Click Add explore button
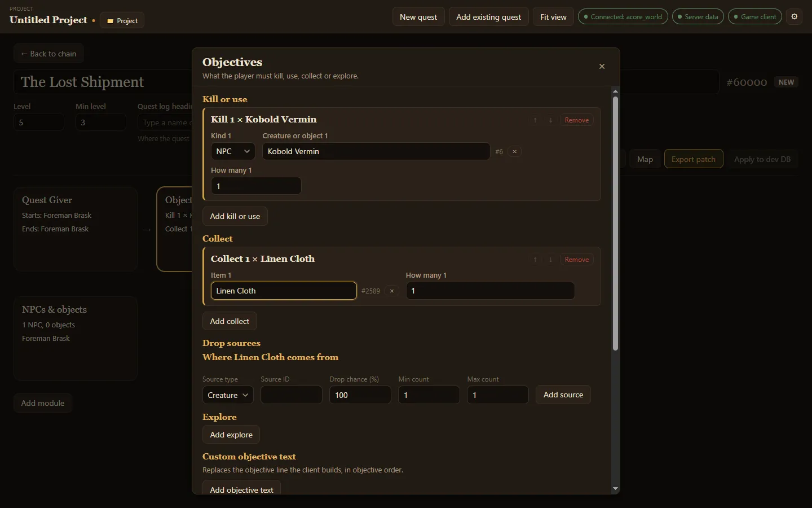Screen dimensions: 812x508 point(231,435)
